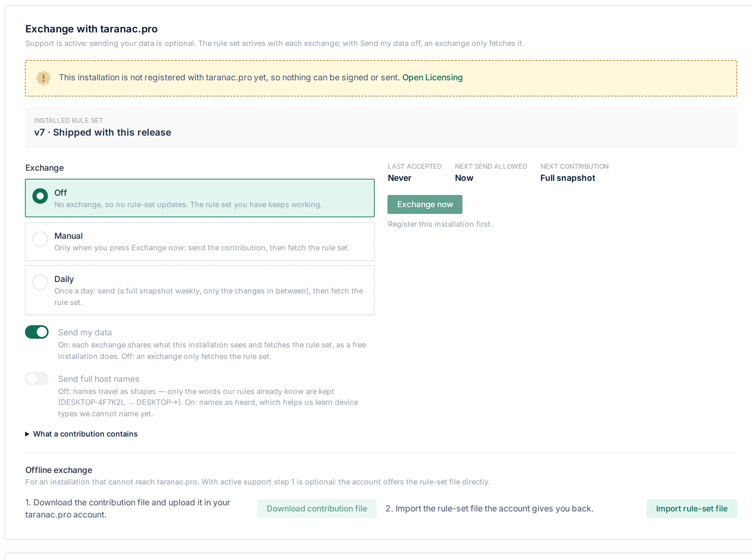Click the 'Send my data' label text
Image resolution: width=752 pixels, height=560 pixels.
click(85, 332)
